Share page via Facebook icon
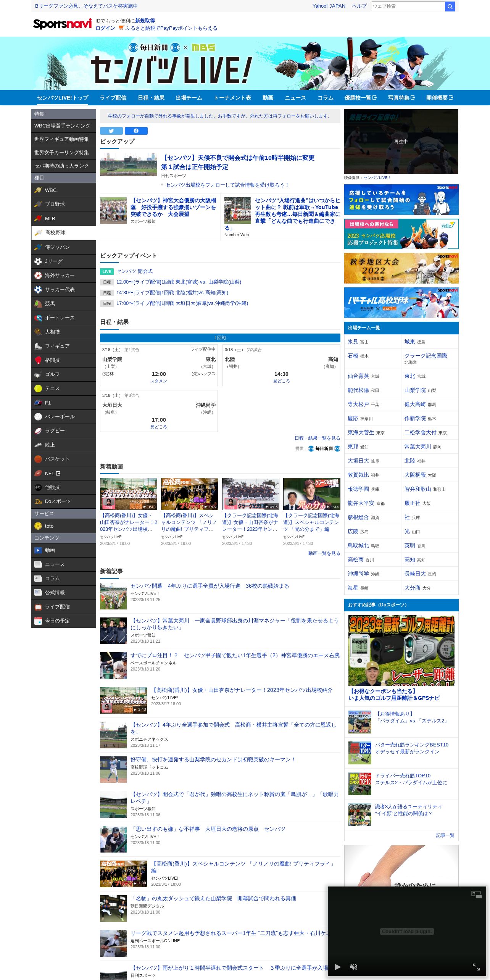The width and height of the screenshot is (490, 980). tap(136, 131)
